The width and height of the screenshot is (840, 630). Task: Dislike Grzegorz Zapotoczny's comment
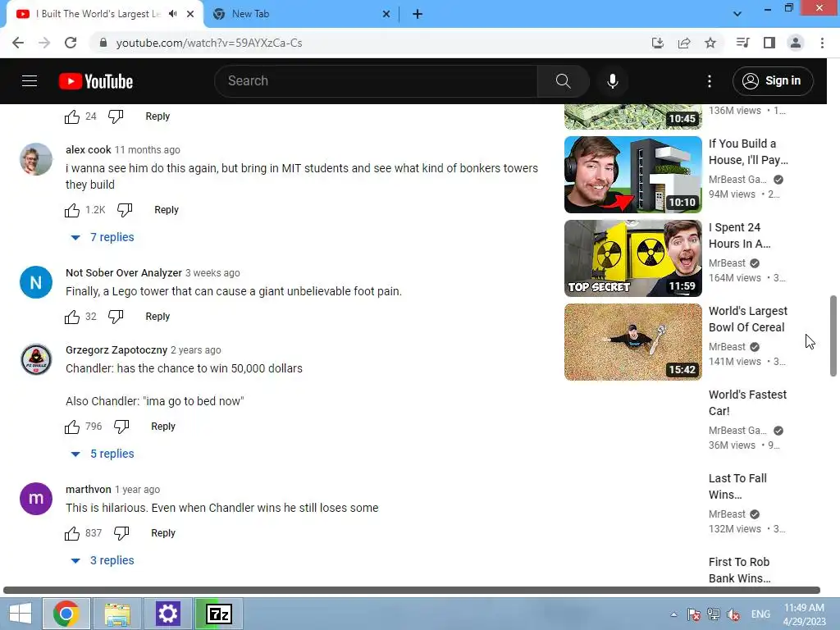(121, 427)
